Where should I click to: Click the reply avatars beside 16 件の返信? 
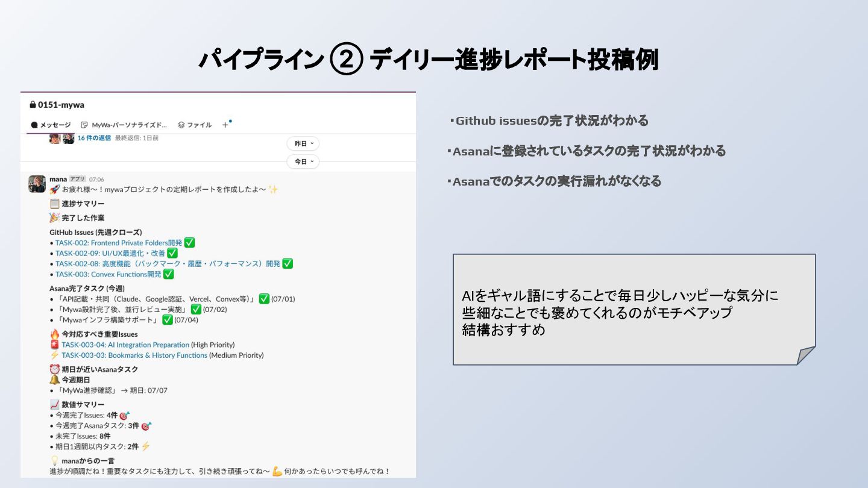61,139
